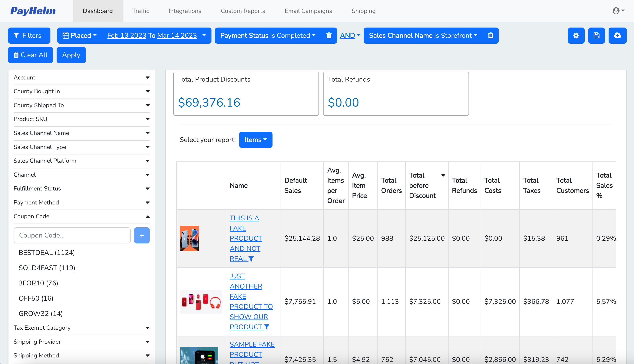Click the Clear All button
This screenshot has width=634, height=364.
pos(30,55)
